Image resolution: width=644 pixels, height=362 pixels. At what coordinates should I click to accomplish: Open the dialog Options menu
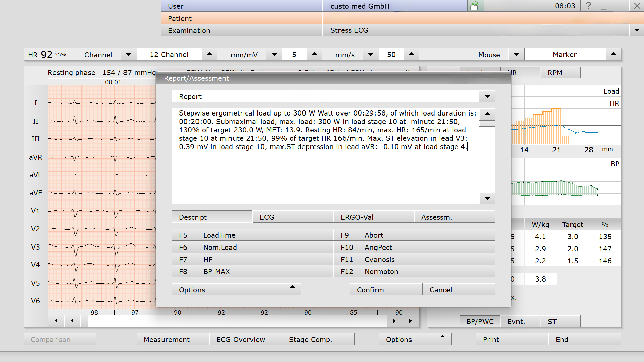pyautogui.click(x=236, y=289)
